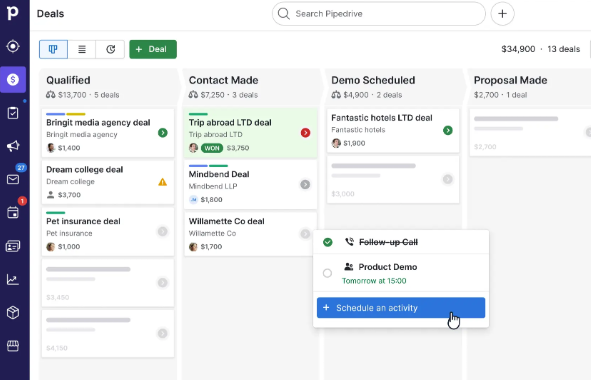Click Mindbend LLP organization name
This screenshot has height=380, width=591.
point(213,186)
